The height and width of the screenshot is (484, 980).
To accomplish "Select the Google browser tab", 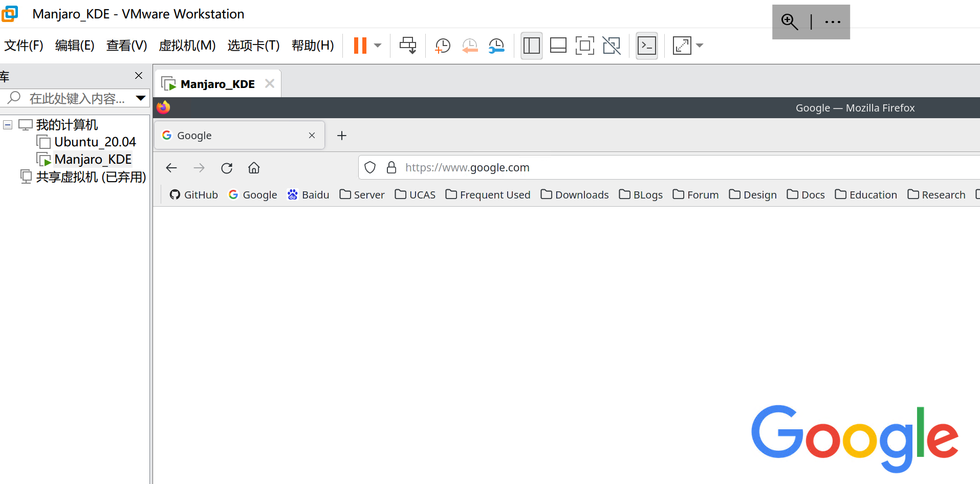I will coord(239,136).
